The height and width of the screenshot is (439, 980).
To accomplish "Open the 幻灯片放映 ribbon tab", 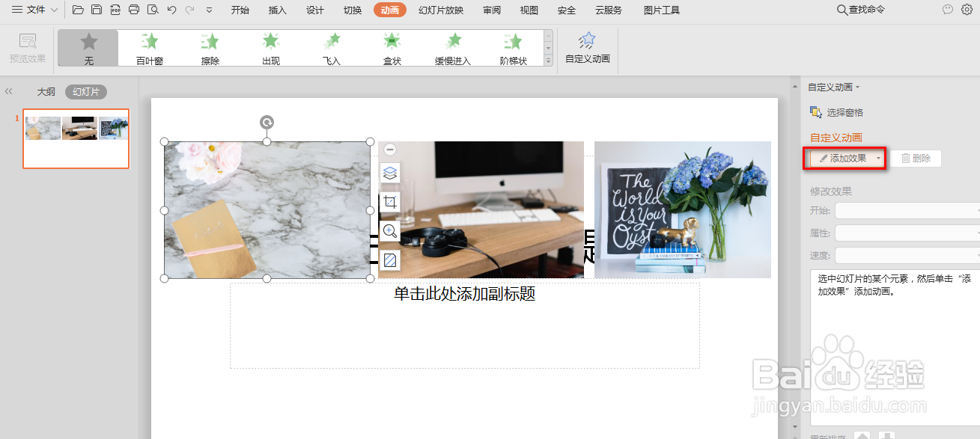I will click(441, 10).
